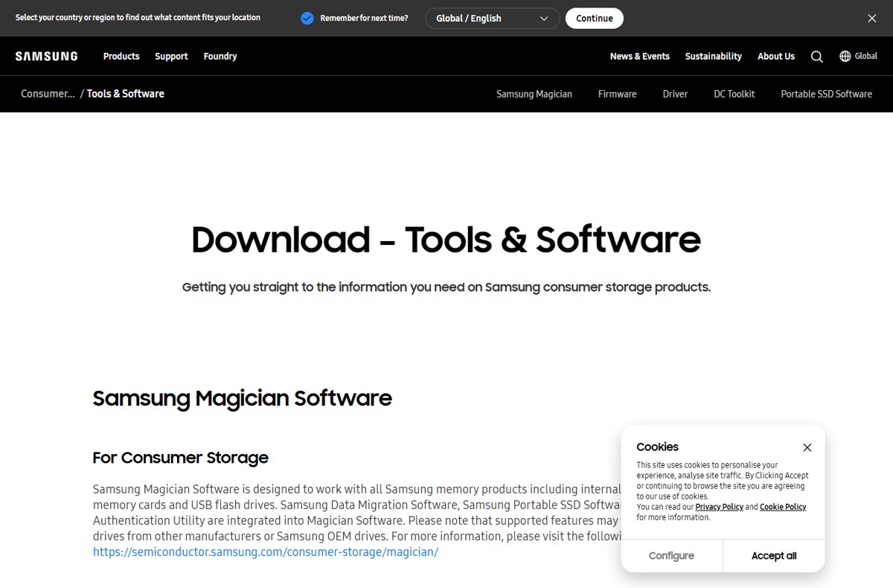Open News & Events menu
The image size is (893, 588).
(640, 56)
